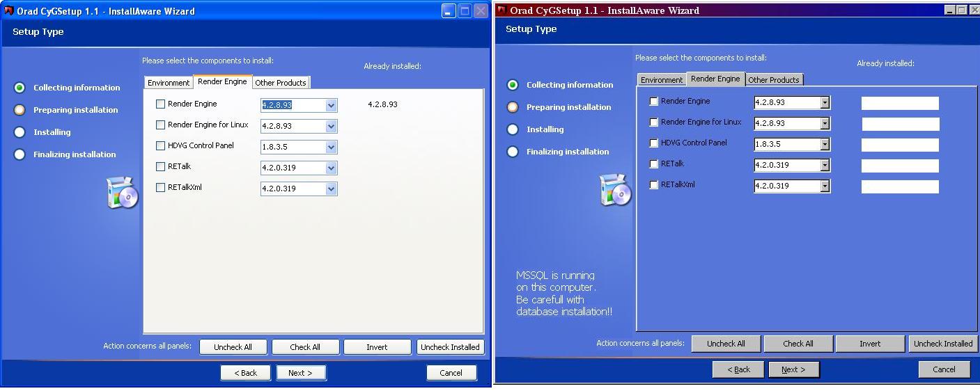
Task: Click the MSSQL is running warning text
Action: click(564, 294)
